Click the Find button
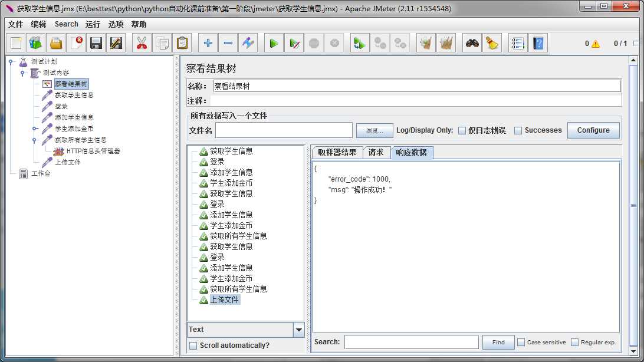The height and width of the screenshot is (362, 644). [x=498, y=343]
